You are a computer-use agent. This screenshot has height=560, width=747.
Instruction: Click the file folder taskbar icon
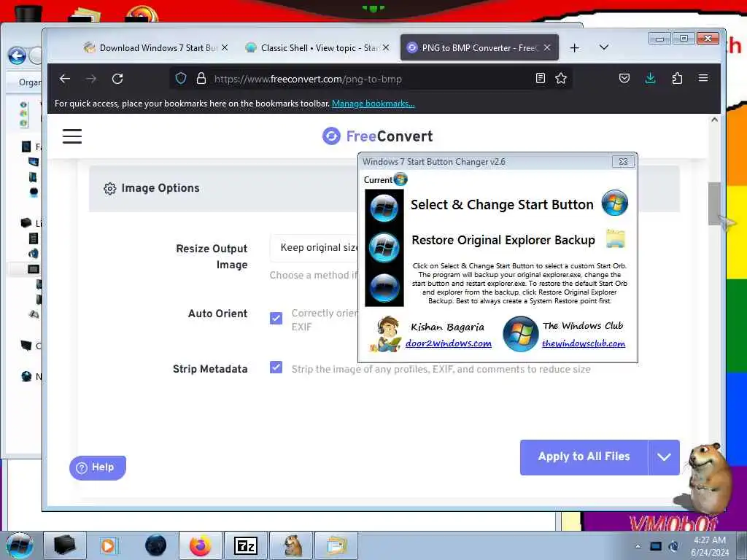(336, 545)
